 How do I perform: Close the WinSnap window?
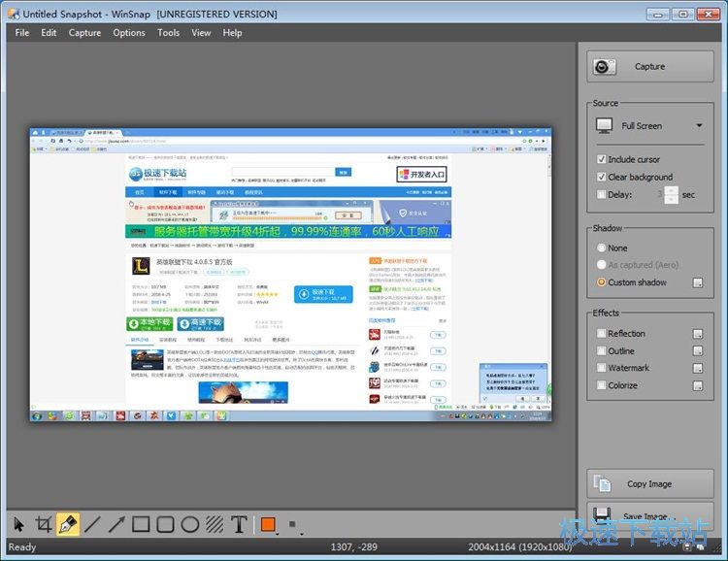point(709,15)
